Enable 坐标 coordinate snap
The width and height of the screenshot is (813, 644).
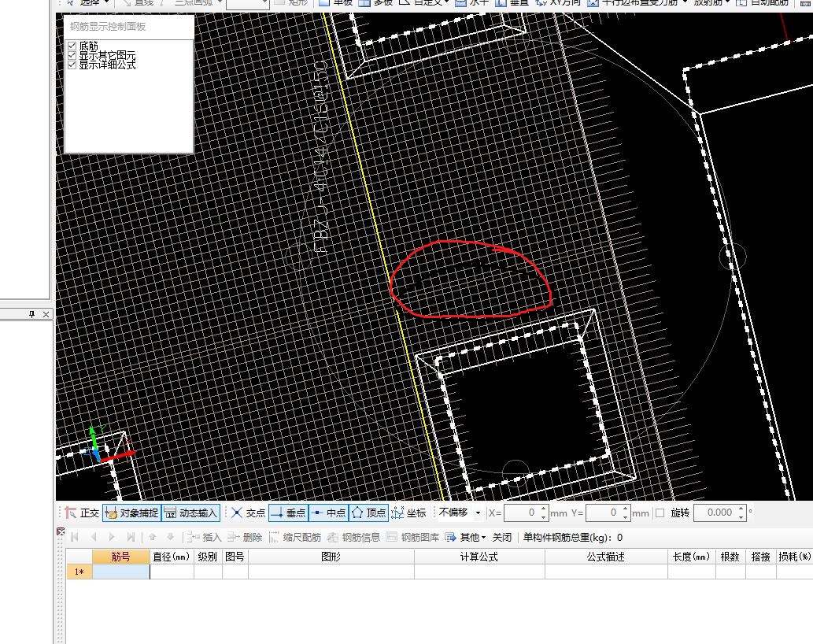(x=408, y=513)
